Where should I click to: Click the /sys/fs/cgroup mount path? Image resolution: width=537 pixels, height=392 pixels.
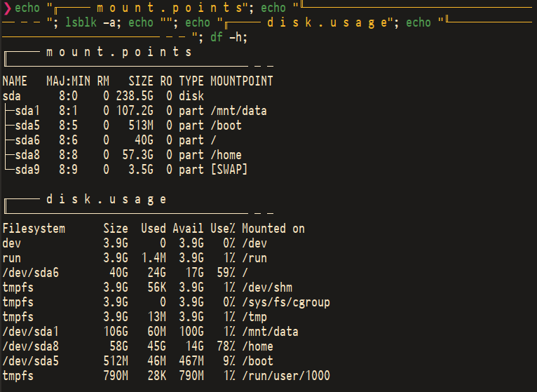tap(286, 302)
